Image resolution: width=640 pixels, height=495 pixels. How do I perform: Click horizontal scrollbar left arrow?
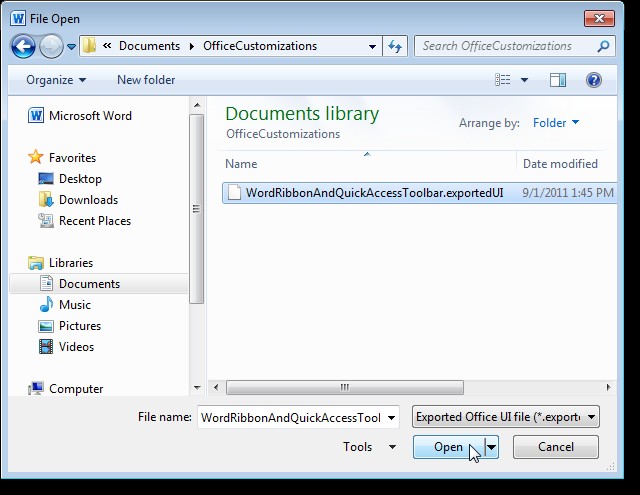[x=216, y=387]
